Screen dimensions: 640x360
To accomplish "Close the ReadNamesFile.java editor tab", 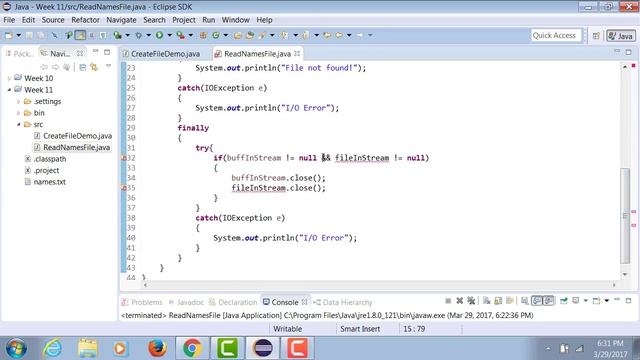I will (297, 53).
